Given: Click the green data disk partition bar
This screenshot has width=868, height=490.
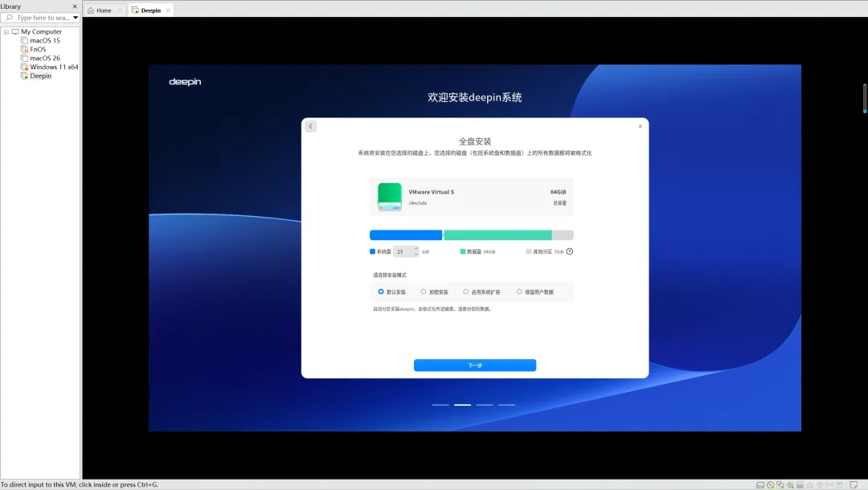Looking at the screenshot, I should 497,235.
